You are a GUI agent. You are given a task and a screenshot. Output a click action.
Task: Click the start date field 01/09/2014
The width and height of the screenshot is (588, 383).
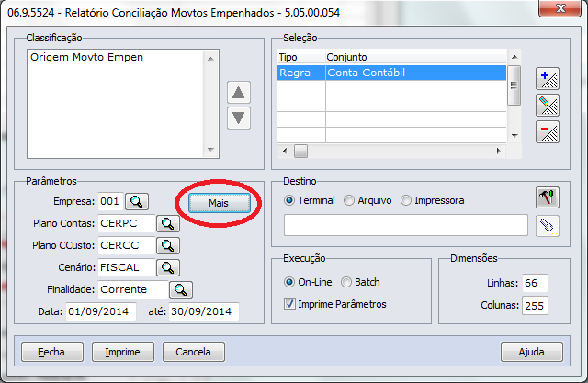pos(101,311)
